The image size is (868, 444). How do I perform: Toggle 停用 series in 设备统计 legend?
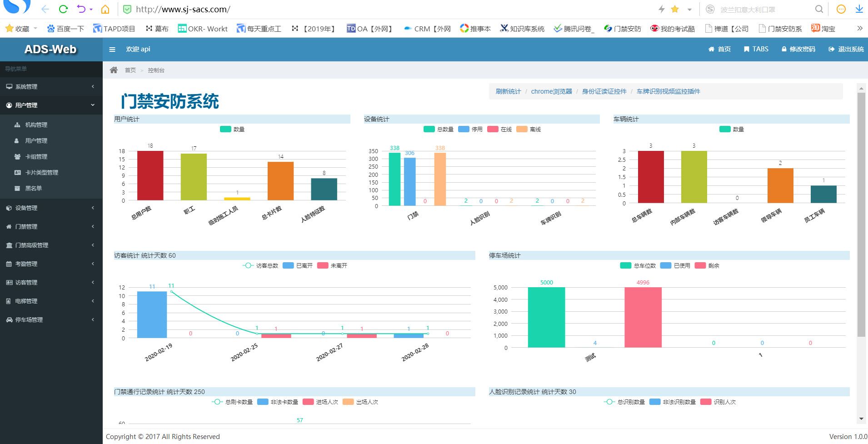pos(470,130)
